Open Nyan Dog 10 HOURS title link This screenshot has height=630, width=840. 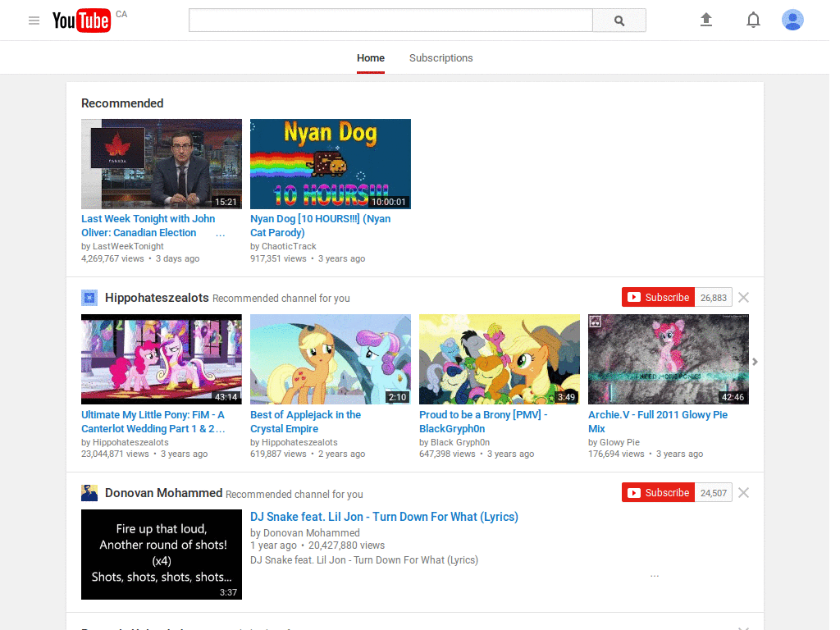(321, 226)
